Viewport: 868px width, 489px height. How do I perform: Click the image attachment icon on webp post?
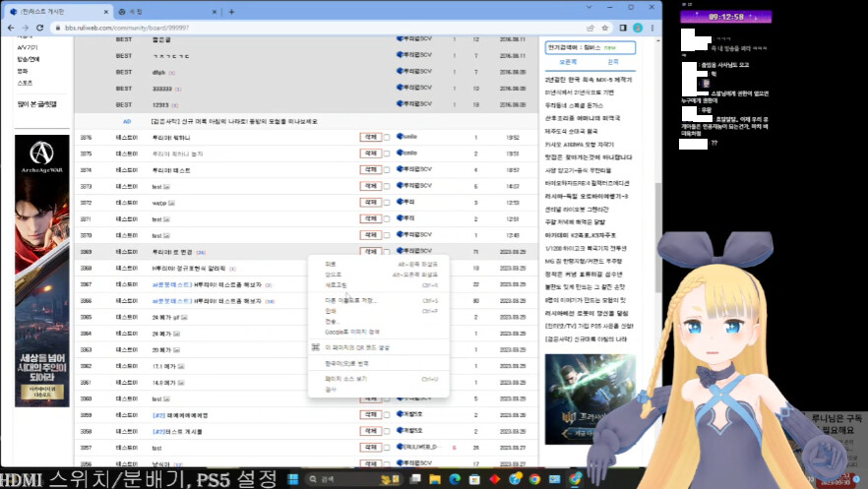coord(171,203)
